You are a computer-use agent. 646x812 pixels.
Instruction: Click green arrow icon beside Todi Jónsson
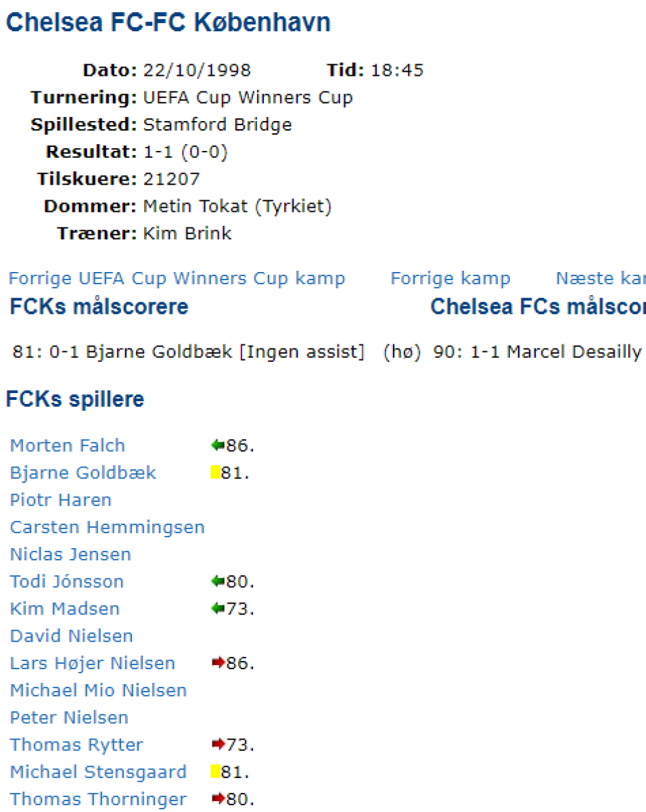[x=217, y=581]
